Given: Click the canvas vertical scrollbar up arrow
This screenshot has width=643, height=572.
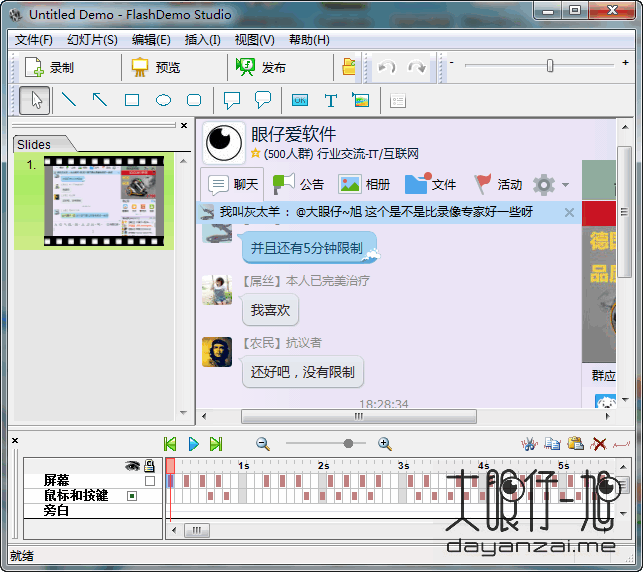Looking at the screenshot, I should point(625,127).
